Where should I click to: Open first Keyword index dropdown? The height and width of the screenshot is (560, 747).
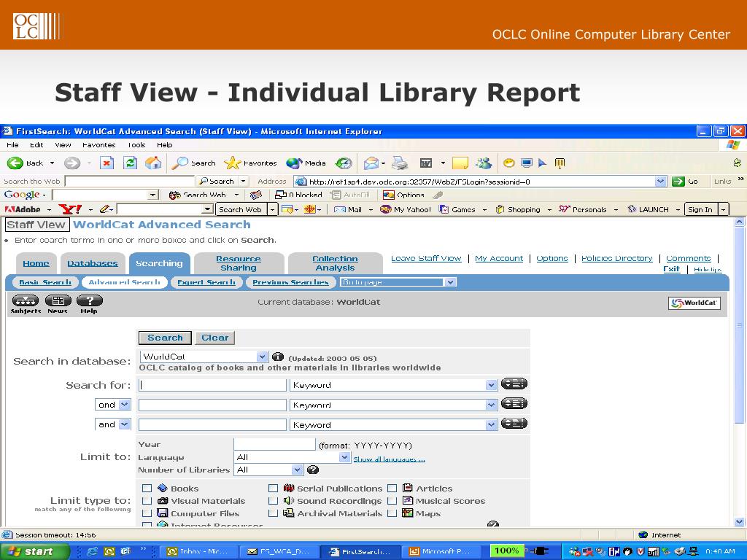click(393, 385)
